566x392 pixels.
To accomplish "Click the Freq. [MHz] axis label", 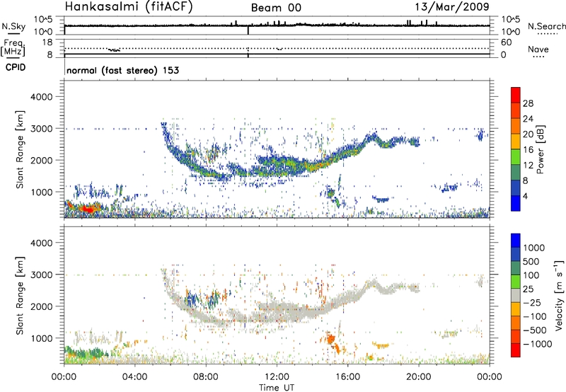I will click(13, 47).
